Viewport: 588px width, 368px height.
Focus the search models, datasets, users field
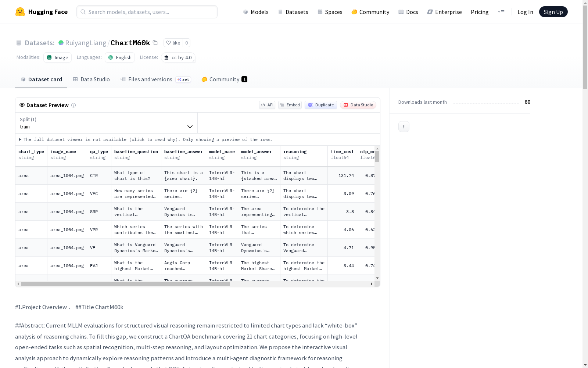click(147, 12)
